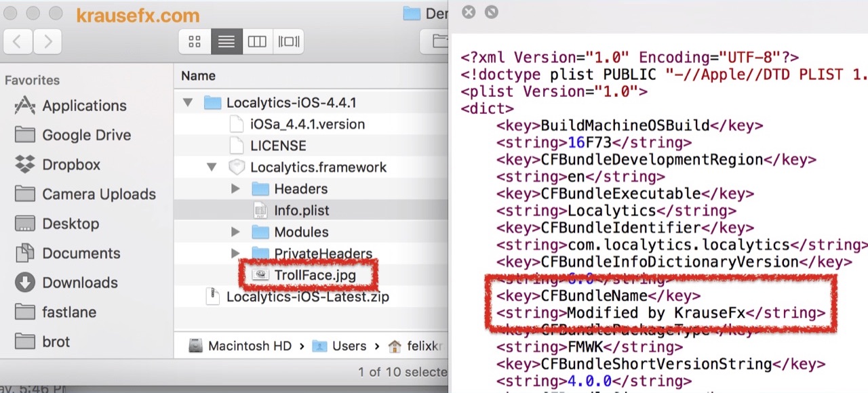868x393 pixels.
Task: Click the Name column header to sort
Action: point(197,75)
